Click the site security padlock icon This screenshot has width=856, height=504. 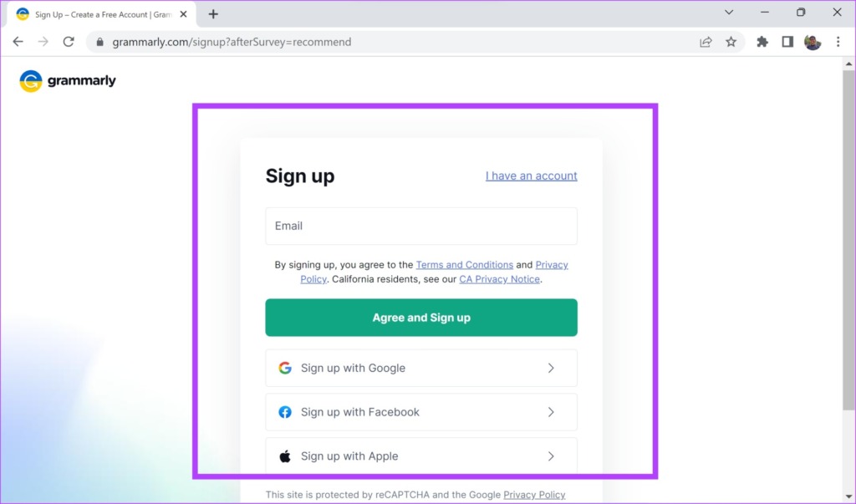[99, 41]
